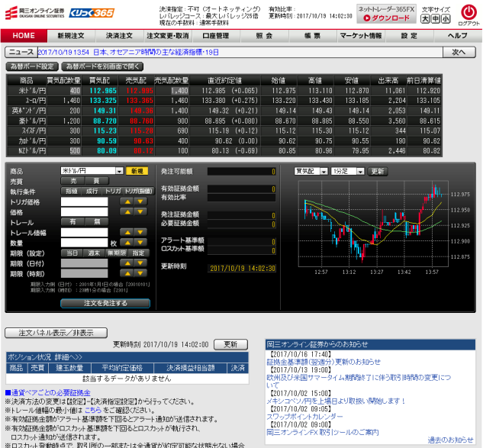Choose 指値 execution condition
The height and width of the screenshot is (448, 496).
point(72,191)
